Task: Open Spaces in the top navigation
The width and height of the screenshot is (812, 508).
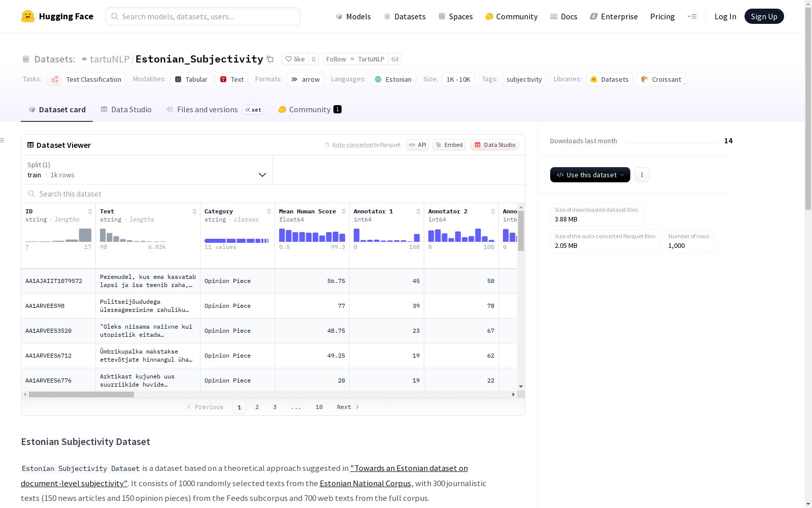Action: [456, 16]
